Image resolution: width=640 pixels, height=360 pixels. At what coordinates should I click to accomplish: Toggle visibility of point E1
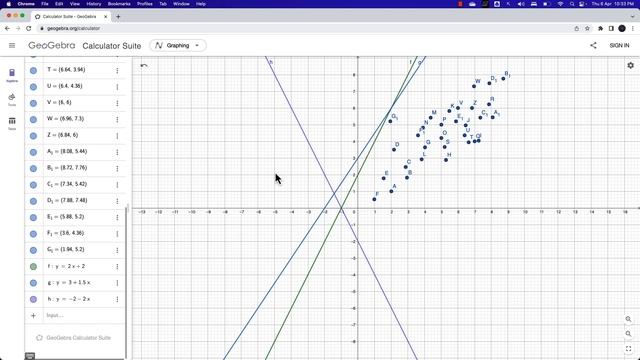click(33, 217)
